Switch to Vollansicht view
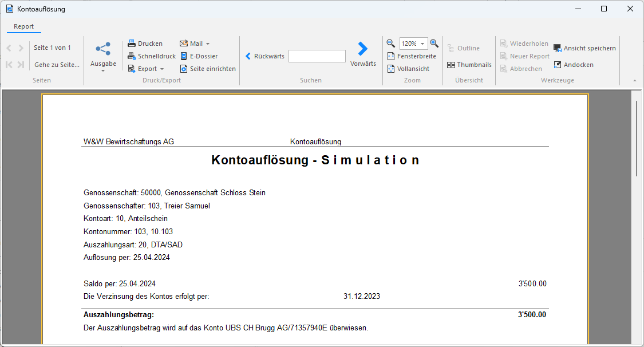The image size is (644, 347). click(x=408, y=69)
